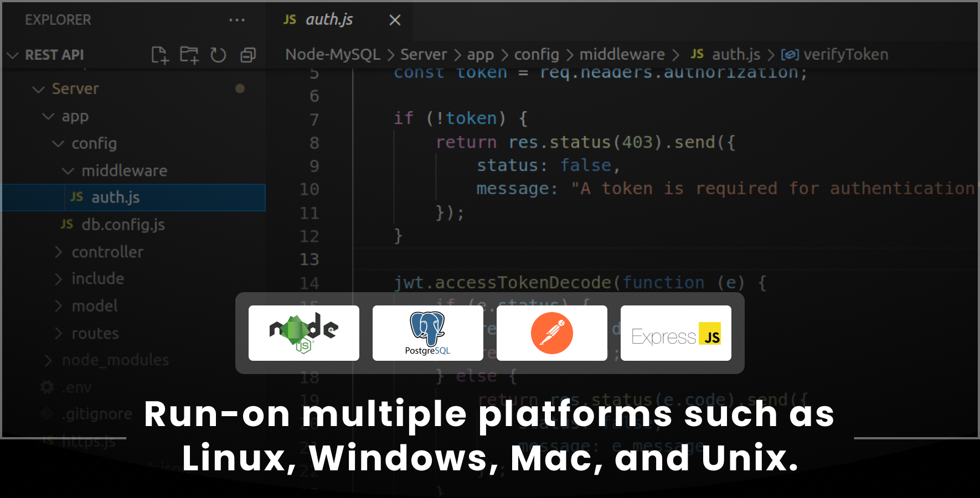980x498 pixels.
Task: Collapse the Server folder
Action: (x=75, y=89)
